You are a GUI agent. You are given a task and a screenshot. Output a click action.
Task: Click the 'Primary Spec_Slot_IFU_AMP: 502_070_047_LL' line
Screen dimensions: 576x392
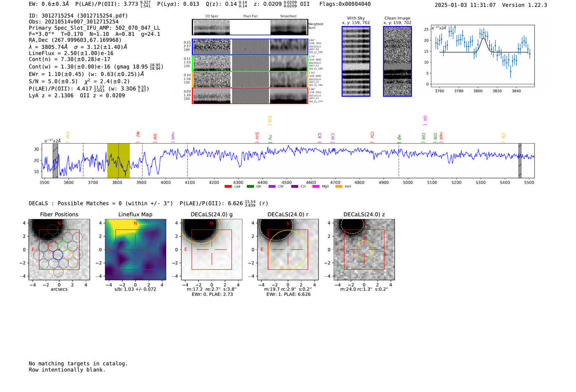pyautogui.click(x=94, y=28)
